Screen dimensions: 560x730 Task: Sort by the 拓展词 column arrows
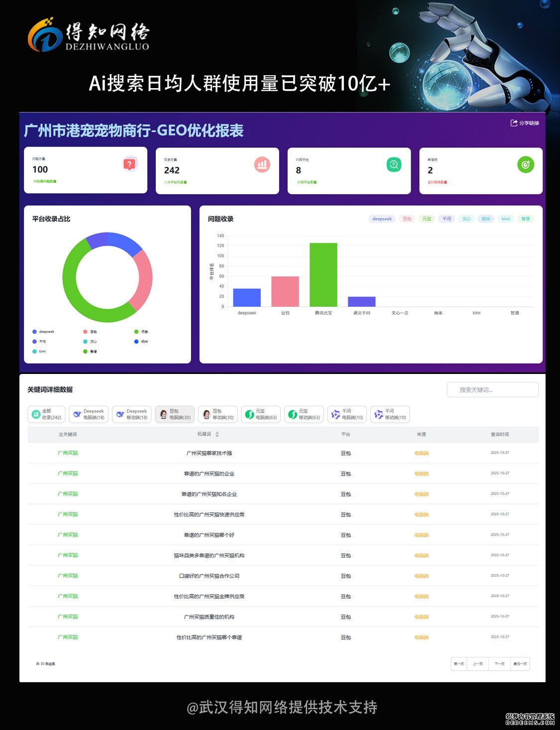[217, 435]
